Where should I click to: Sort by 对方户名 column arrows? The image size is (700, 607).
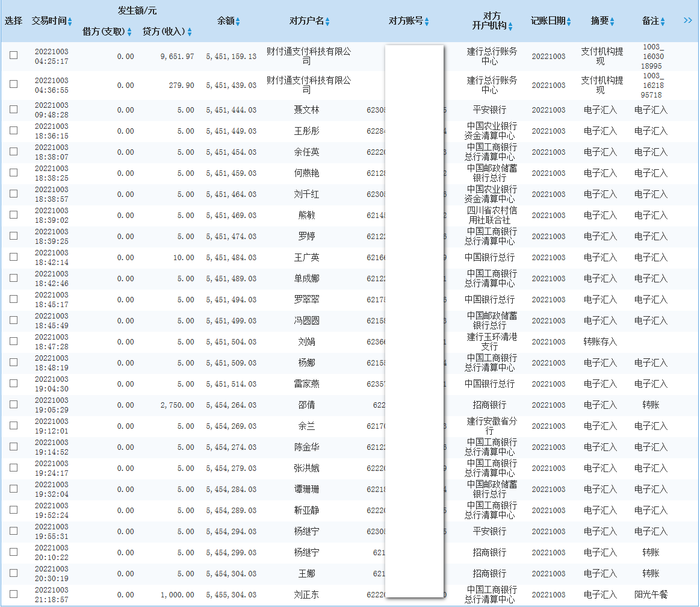click(327, 21)
